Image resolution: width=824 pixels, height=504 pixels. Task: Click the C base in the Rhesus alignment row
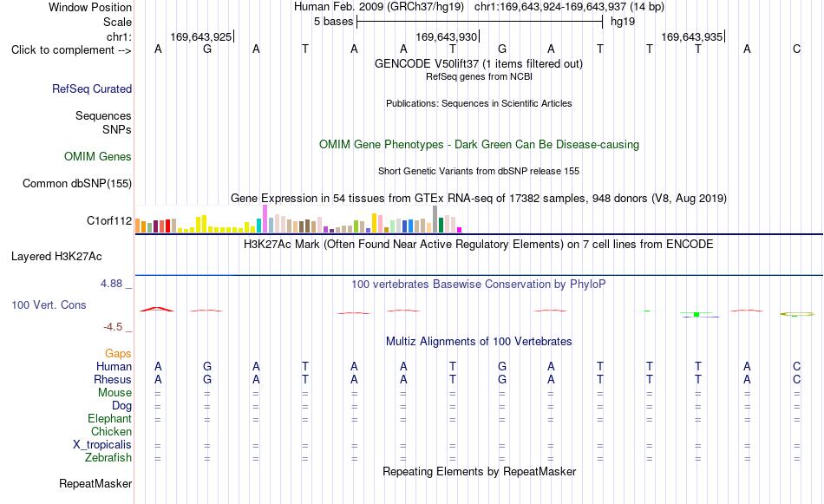tap(796, 379)
